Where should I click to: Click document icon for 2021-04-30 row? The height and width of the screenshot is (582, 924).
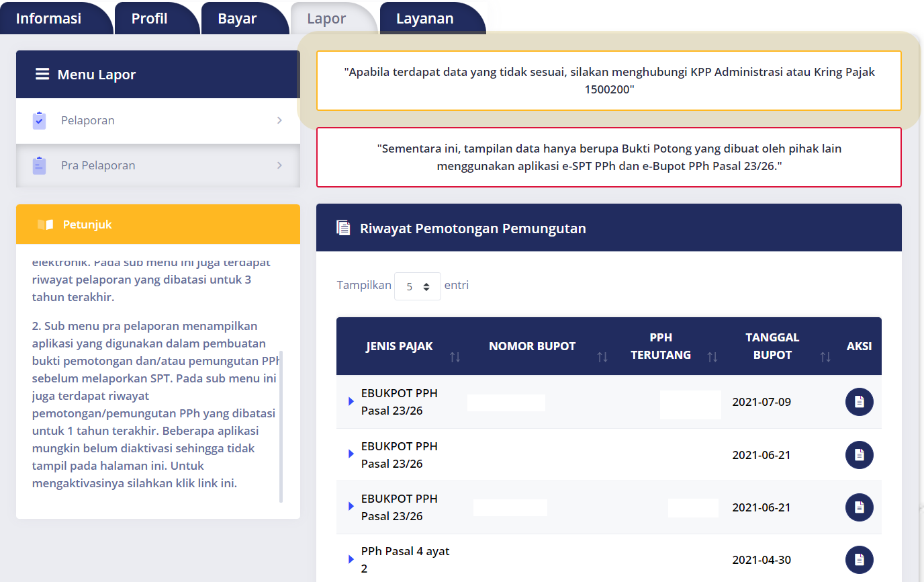[x=859, y=560]
